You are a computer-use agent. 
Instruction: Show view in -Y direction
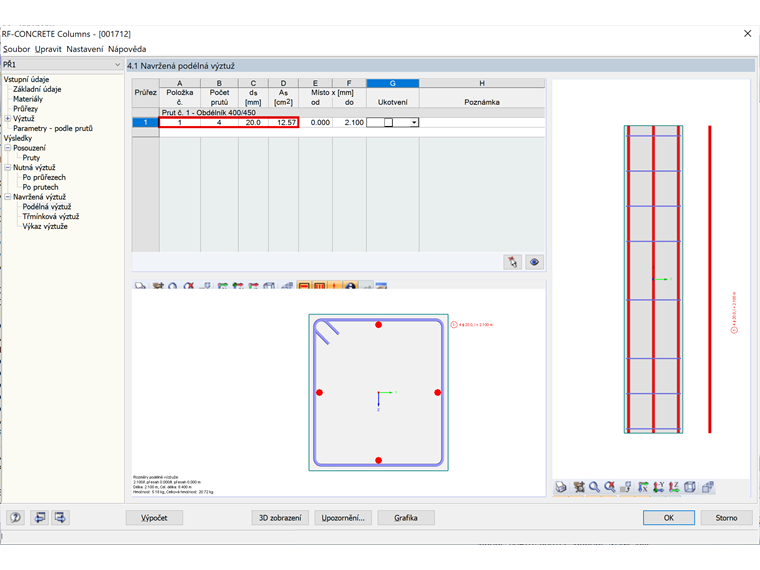658,487
